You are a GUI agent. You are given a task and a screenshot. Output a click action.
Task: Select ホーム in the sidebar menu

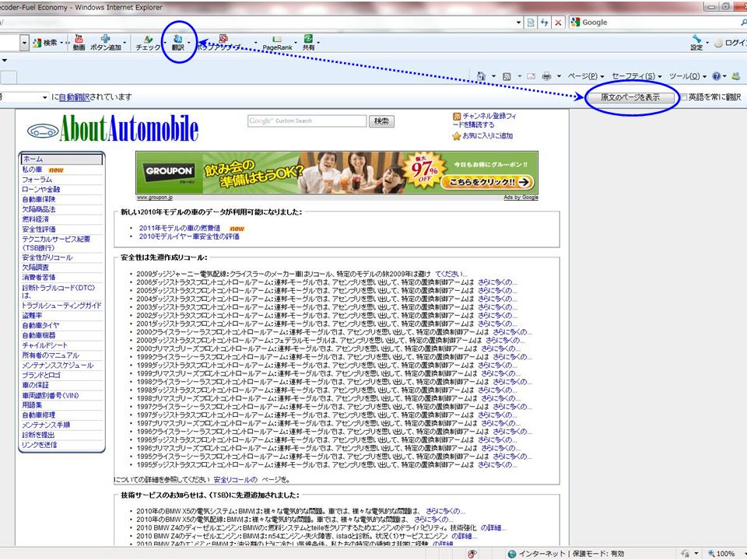coord(61,159)
